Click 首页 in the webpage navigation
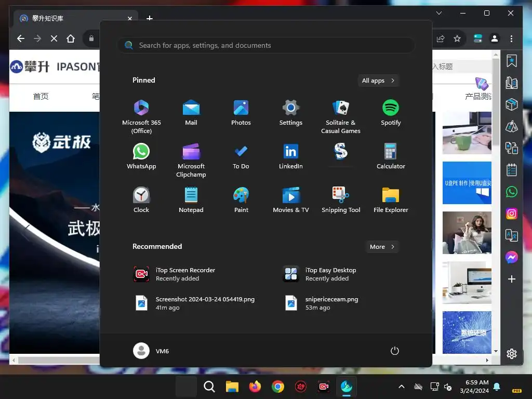This screenshot has width=532, height=399. [41, 96]
